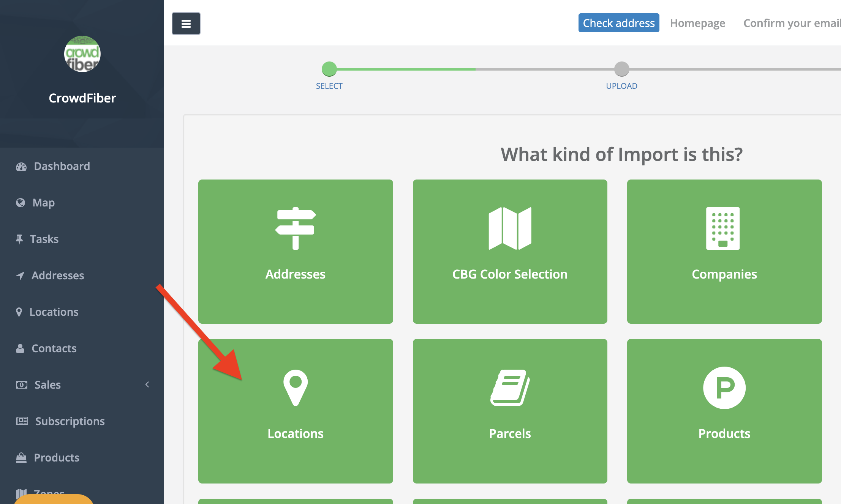The height and width of the screenshot is (504, 841).
Task: Choose the Parcels book import tile
Action: click(x=510, y=411)
